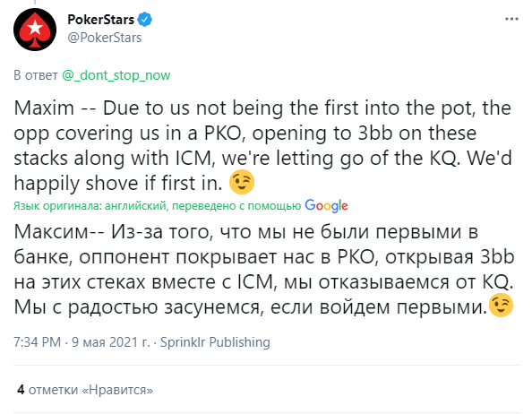Screen dimensions: 532x414
Task: Click the word 'Максим' in the translated text
Action: 51,232
